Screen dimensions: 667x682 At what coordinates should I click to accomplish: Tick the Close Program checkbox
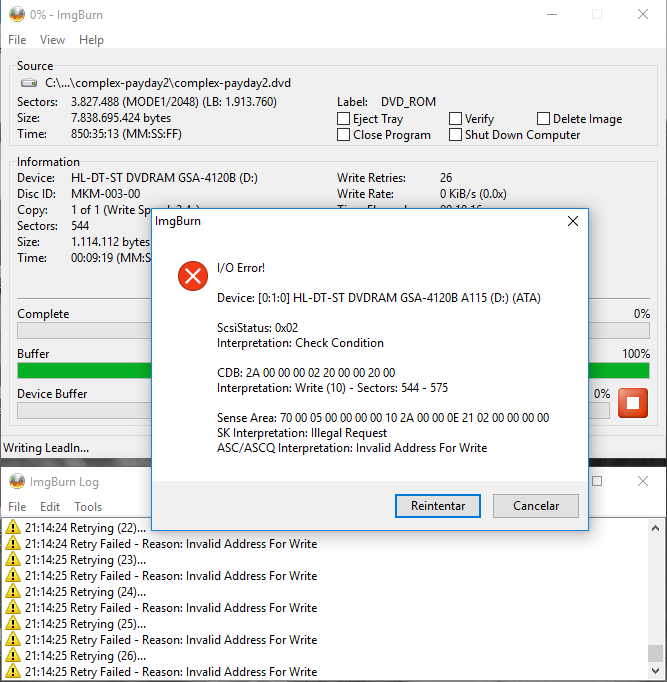point(344,135)
